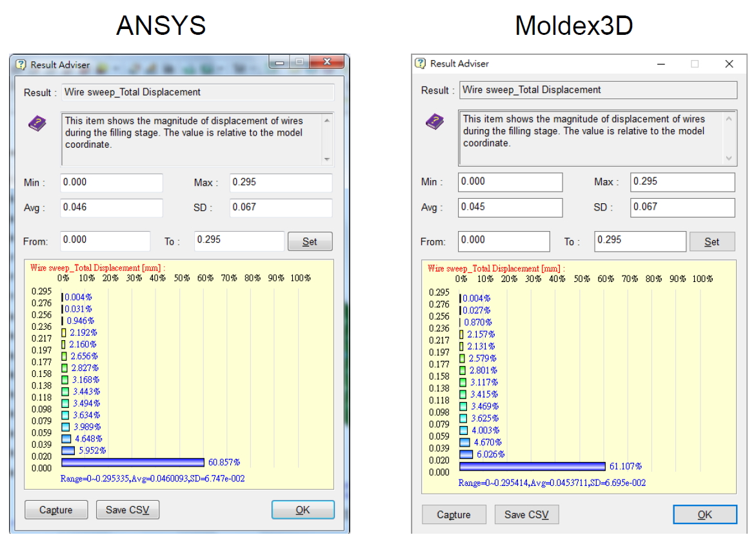Click the 3.168% label in ANSYS chart

tap(86, 379)
